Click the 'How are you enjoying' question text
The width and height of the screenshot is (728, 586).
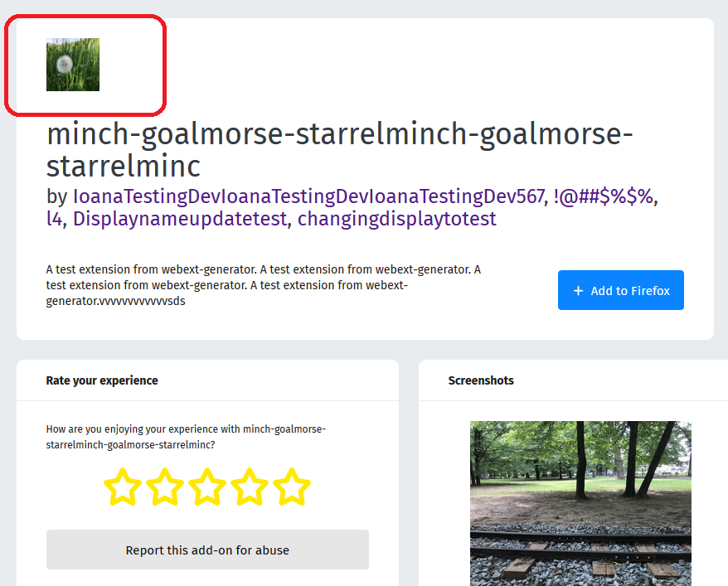[x=186, y=437]
